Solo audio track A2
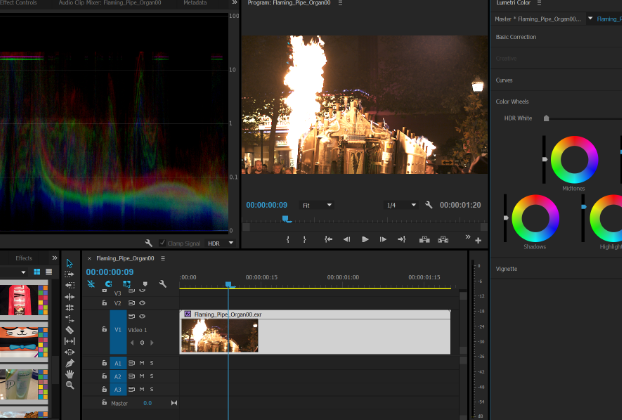 click(x=152, y=376)
